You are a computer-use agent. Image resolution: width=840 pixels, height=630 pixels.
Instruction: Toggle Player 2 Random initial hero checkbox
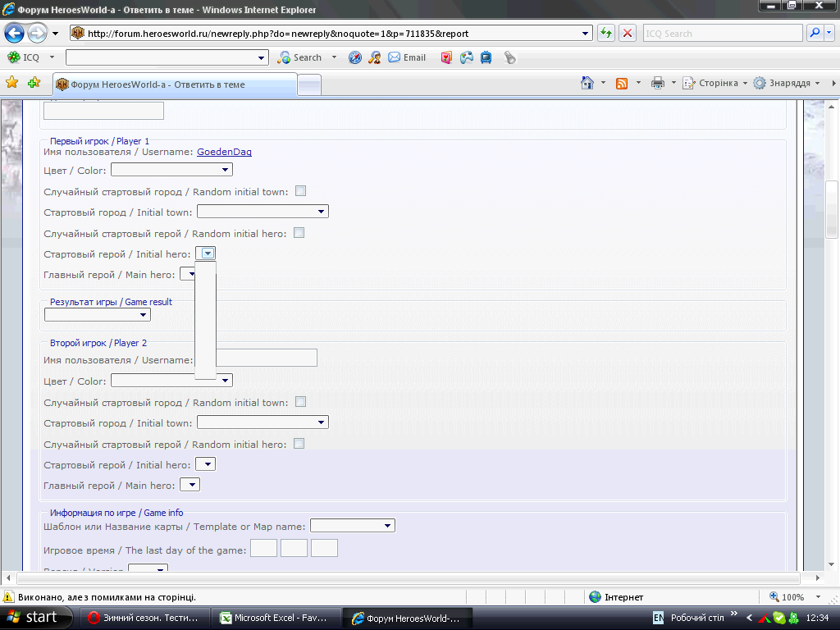[299, 444]
